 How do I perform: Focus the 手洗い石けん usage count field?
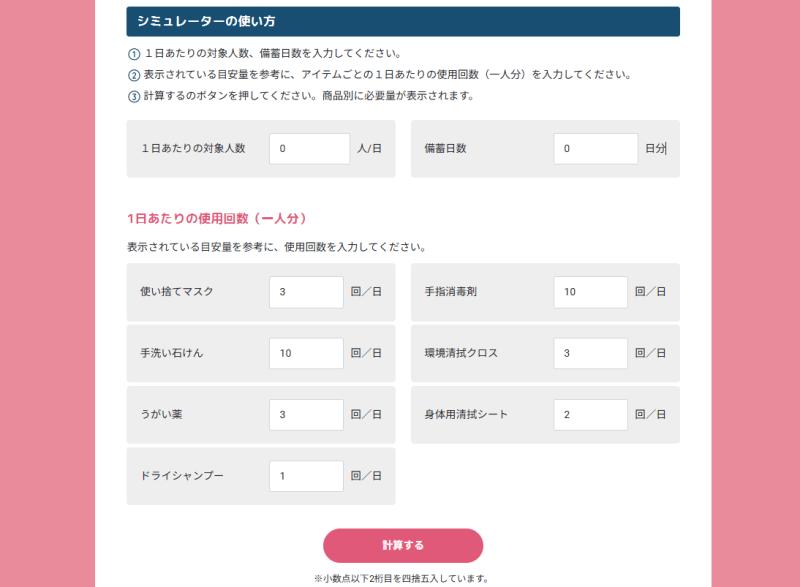306,353
